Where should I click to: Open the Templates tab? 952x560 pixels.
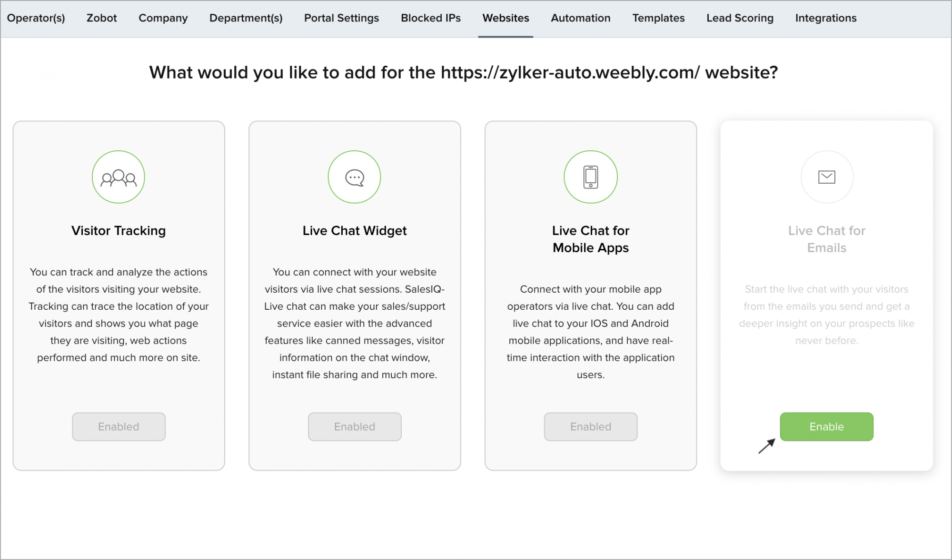pos(658,18)
